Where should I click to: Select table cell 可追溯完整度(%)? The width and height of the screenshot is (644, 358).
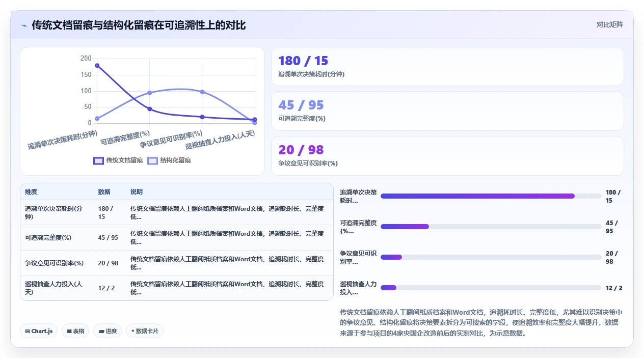57,238
